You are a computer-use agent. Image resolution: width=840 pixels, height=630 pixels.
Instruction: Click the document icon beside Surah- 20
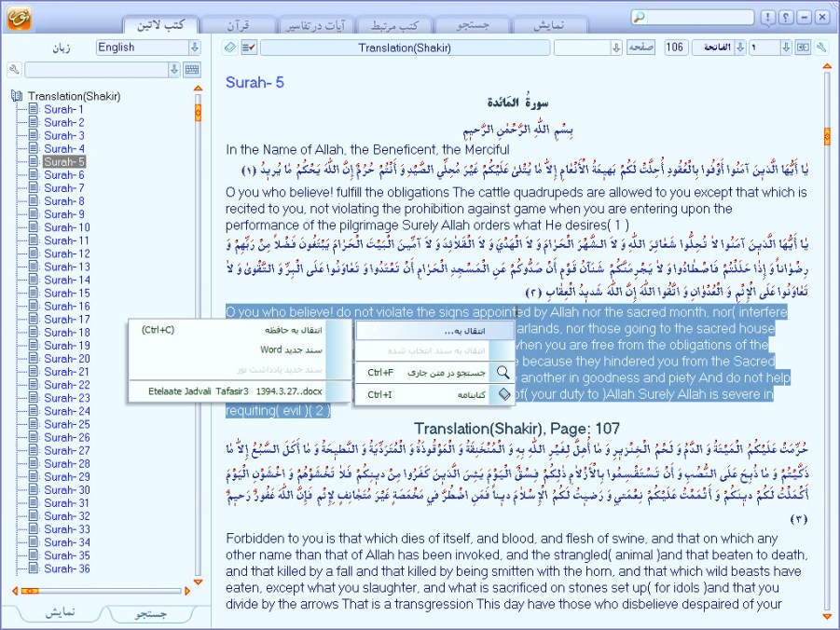pos(34,359)
